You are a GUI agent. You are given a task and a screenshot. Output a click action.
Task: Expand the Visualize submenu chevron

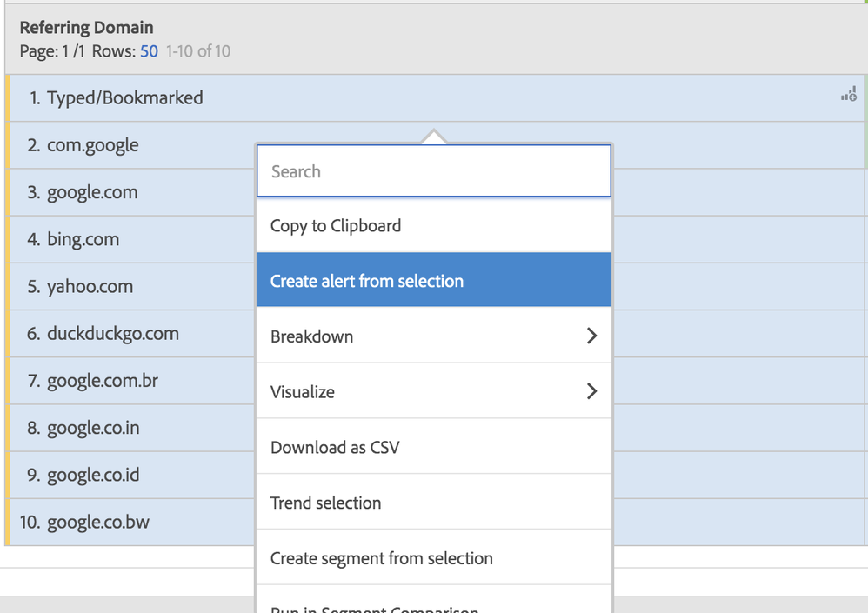[x=591, y=391]
